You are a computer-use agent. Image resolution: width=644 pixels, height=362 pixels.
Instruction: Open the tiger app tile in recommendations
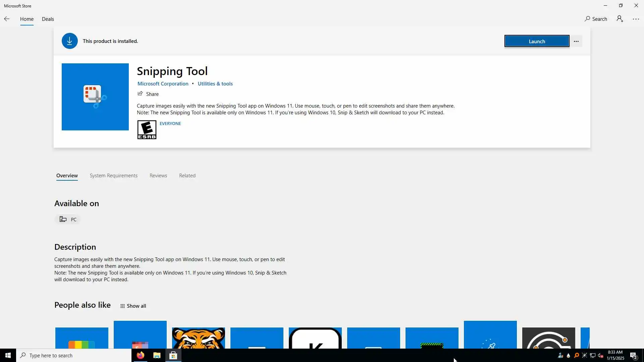point(199,338)
